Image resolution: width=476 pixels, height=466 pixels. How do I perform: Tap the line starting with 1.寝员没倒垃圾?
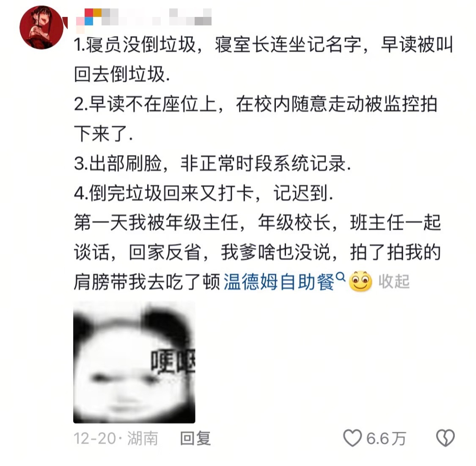tap(264, 59)
